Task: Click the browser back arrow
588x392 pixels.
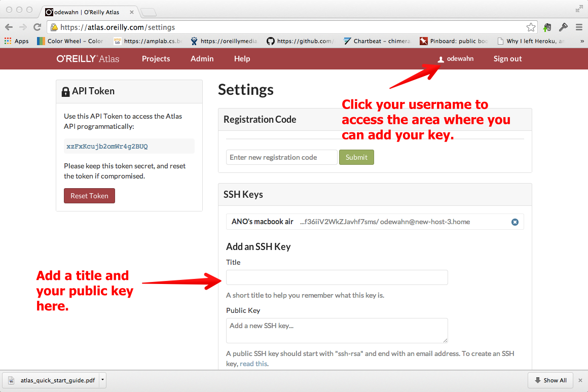Action: (9, 27)
